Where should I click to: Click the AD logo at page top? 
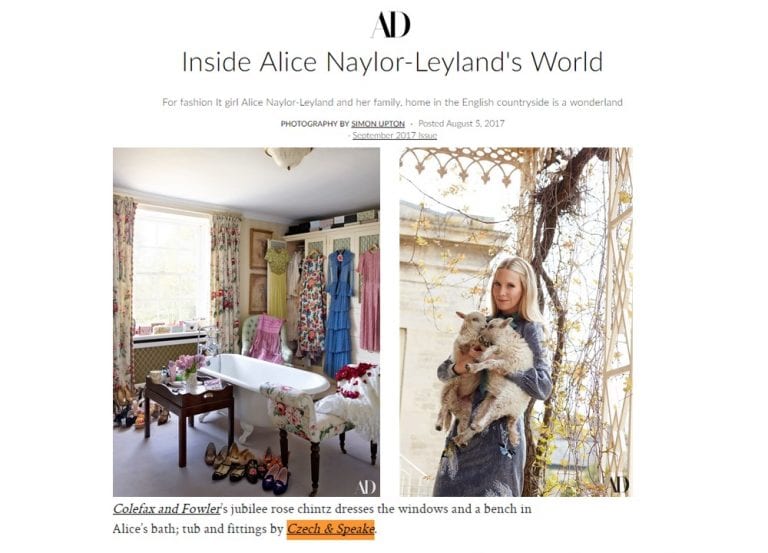390,25
